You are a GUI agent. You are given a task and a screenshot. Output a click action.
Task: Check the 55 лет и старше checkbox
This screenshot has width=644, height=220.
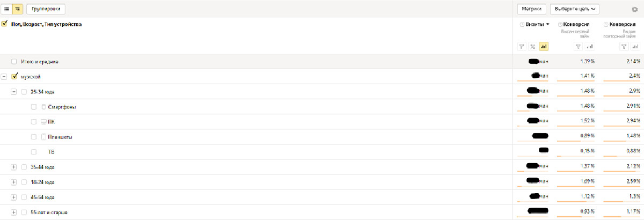[24, 212]
